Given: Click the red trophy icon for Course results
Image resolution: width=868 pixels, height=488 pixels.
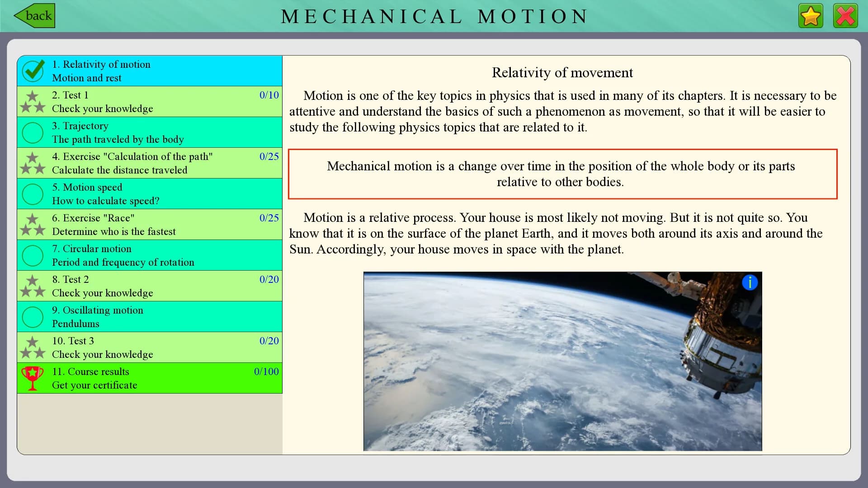Looking at the screenshot, I should 33,378.
